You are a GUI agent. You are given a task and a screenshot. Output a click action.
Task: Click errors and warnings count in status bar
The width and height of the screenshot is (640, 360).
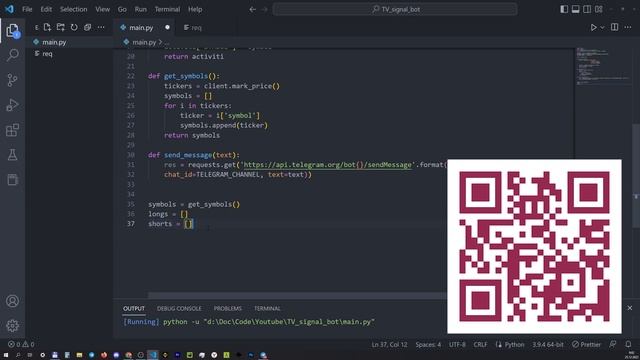(x=21, y=344)
